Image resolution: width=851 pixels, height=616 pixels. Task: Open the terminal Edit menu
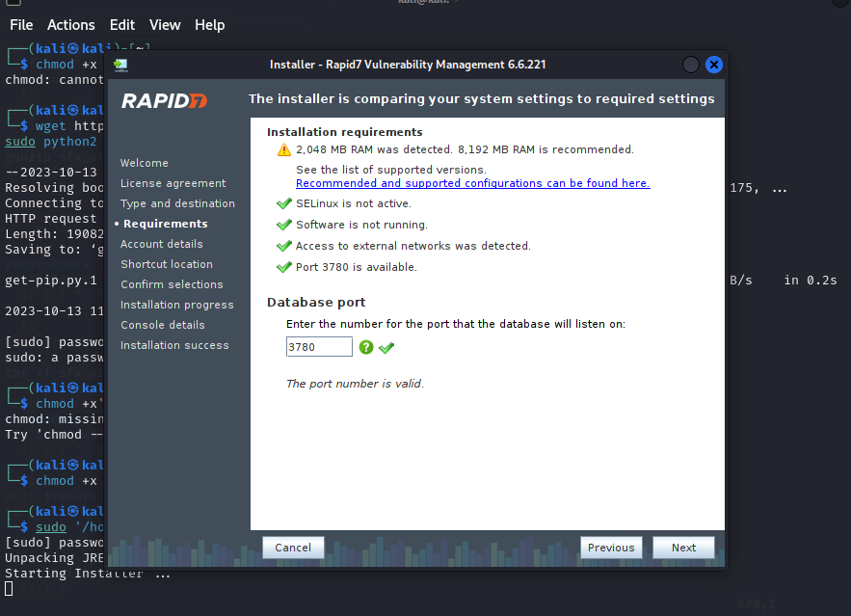(122, 25)
